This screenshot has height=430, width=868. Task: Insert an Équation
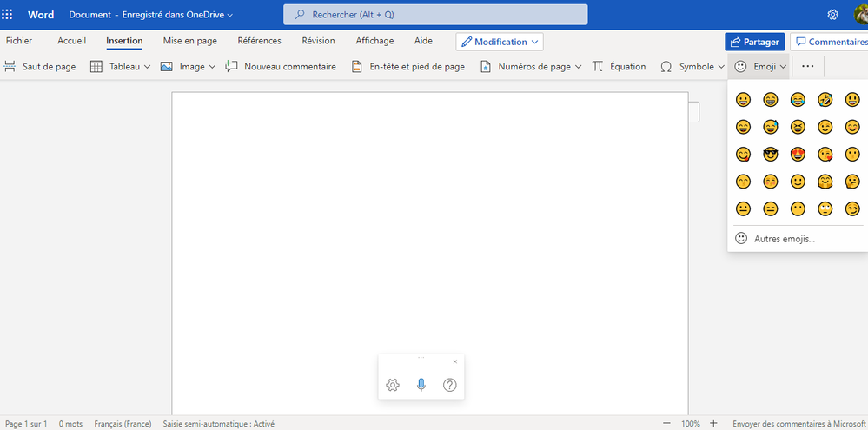tap(619, 66)
